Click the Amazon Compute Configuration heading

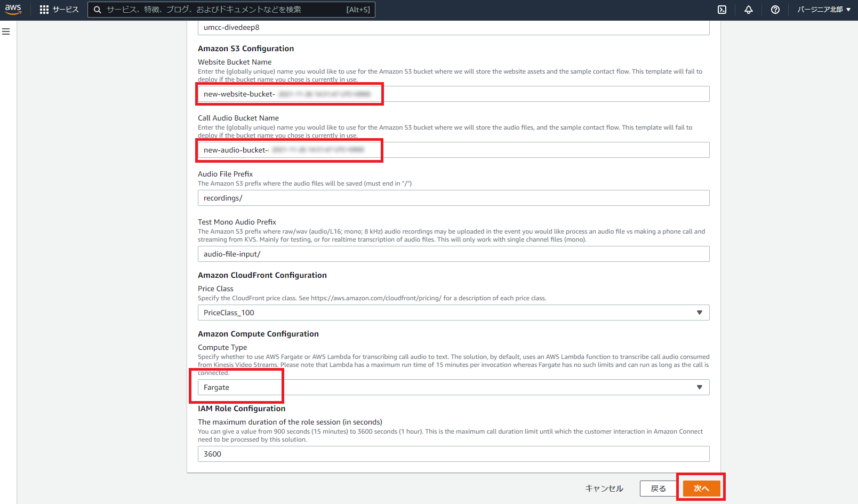point(258,334)
